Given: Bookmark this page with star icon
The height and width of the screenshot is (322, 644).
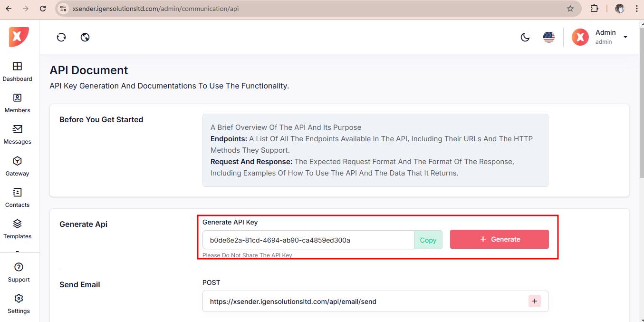Looking at the screenshot, I should (x=570, y=9).
